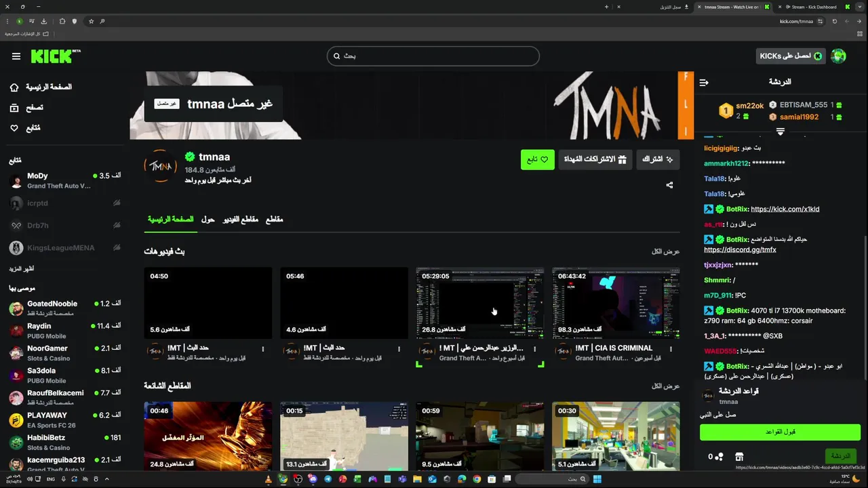This screenshot has width=868, height=488.
Task: Open options for CIA IS CRIMINAL video
Action: coord(671,349)
